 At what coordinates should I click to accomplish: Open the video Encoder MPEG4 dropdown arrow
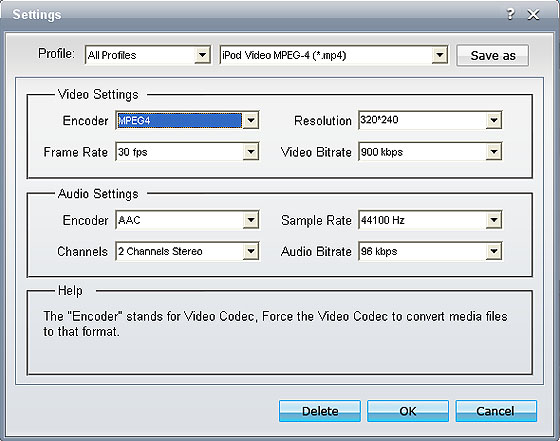(x=251, y=120)
